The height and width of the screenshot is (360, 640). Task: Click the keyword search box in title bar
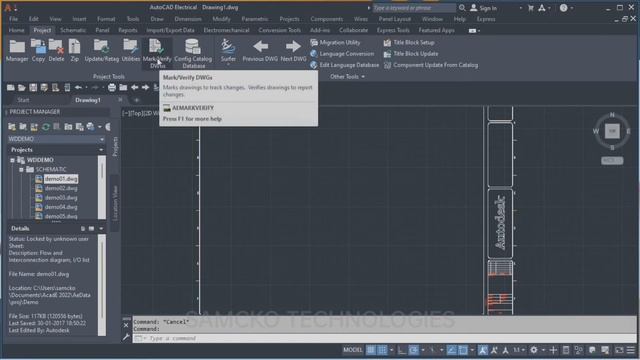[x=414, y=8]
